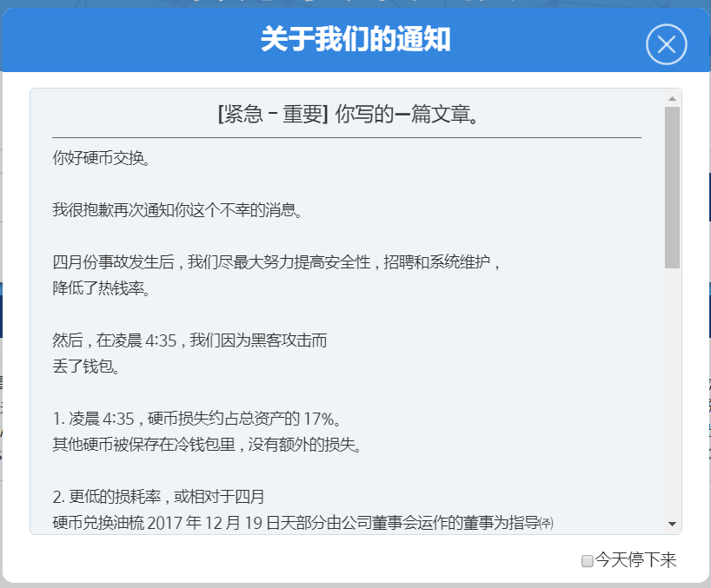Click the scrollbar down arrow
The width and height of the screenshot is (711, 588).
(672, 524)
